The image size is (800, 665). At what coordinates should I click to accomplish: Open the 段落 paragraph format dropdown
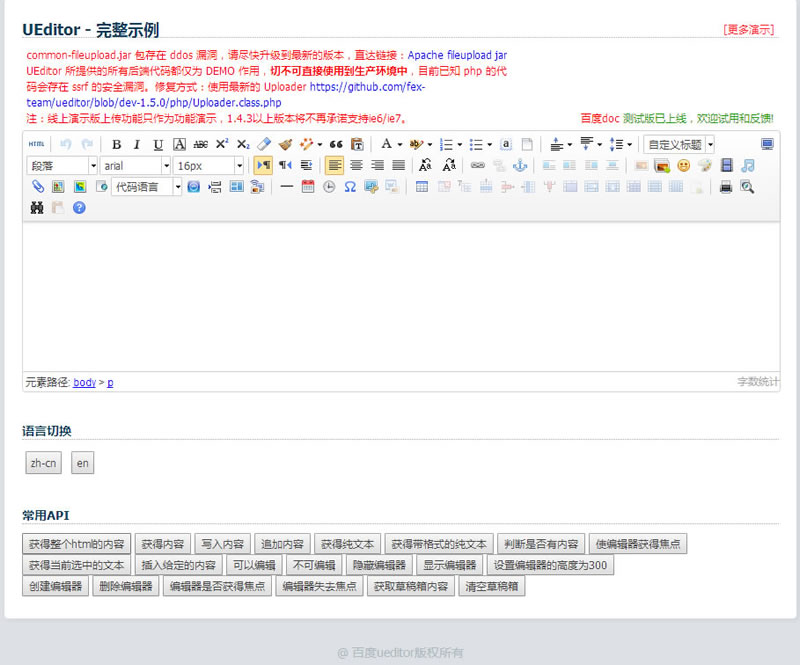[x=62, y=166]
